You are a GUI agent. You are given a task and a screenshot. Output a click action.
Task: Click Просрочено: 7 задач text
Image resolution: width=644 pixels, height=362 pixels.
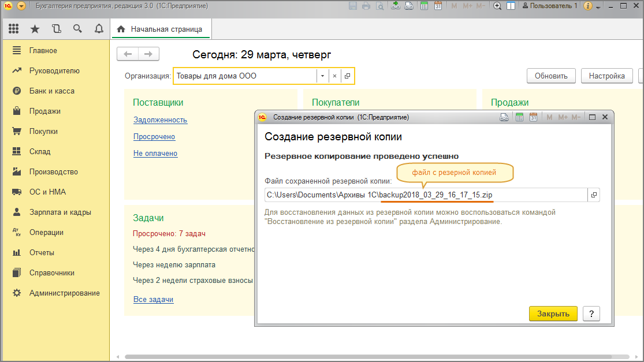pyautogui.click(x=169, y=233)
